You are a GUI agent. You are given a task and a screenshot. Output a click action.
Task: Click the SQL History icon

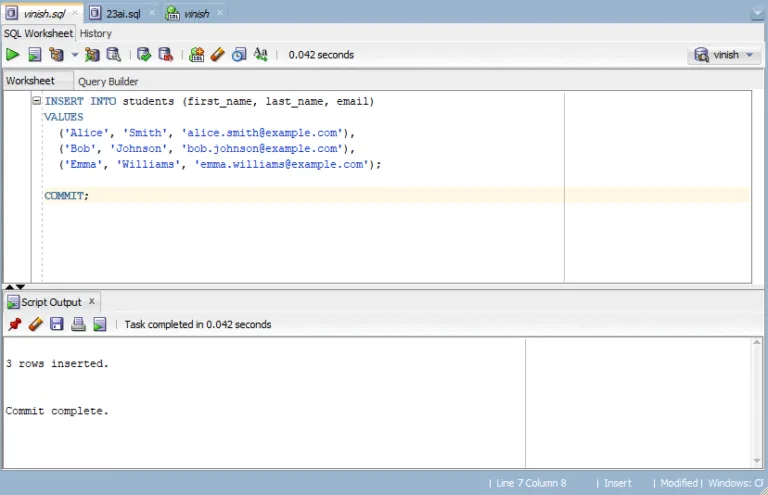point(239,54)
